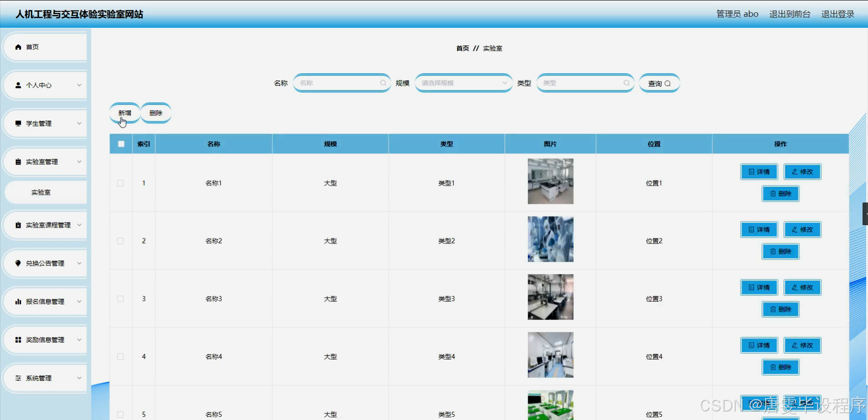This screenshot has width=868, height=420.
Task: Click the 查询 search button
Action: click(x=660, y=83)
